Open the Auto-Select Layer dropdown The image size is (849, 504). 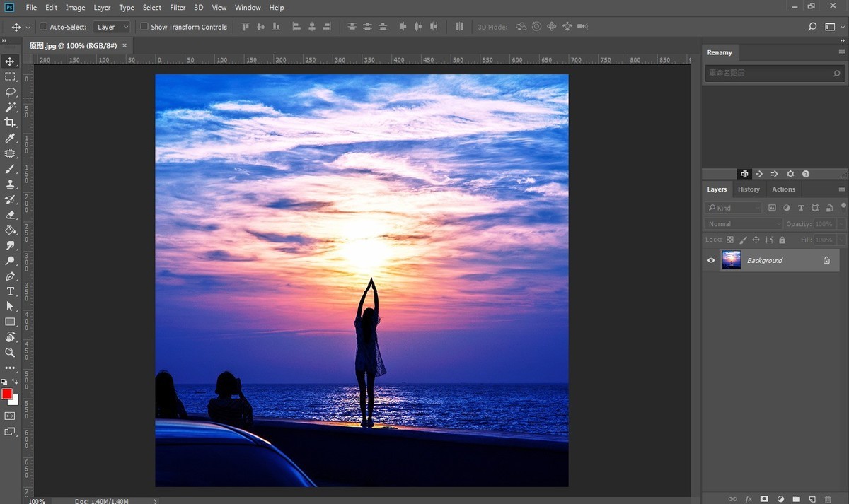point(111,26)
